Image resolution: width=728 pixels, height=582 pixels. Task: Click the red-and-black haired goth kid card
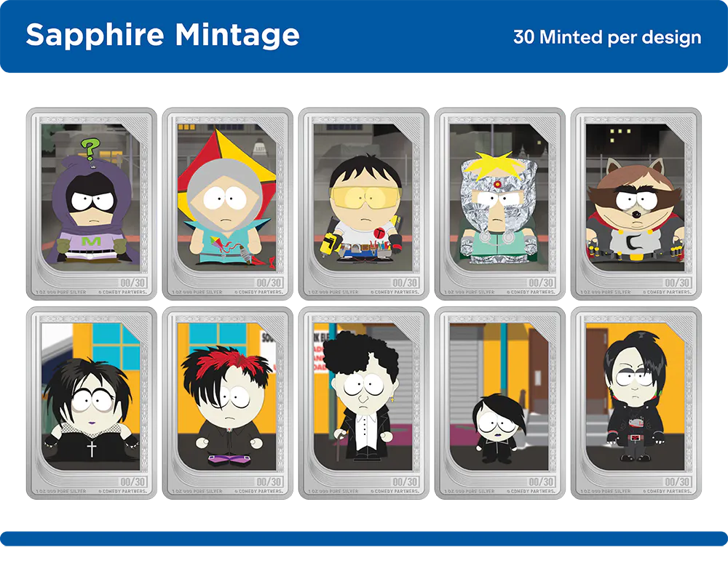[x=227, y=403]
